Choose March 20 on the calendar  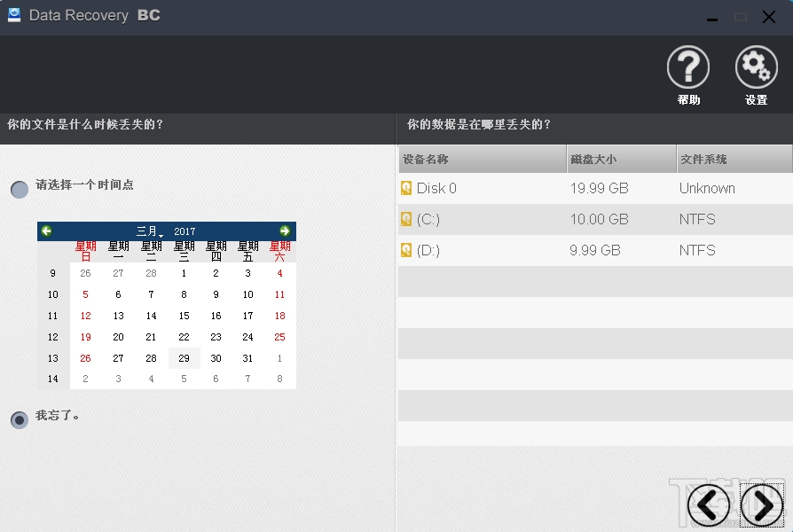pyautogui.click(x=118, y=337)
